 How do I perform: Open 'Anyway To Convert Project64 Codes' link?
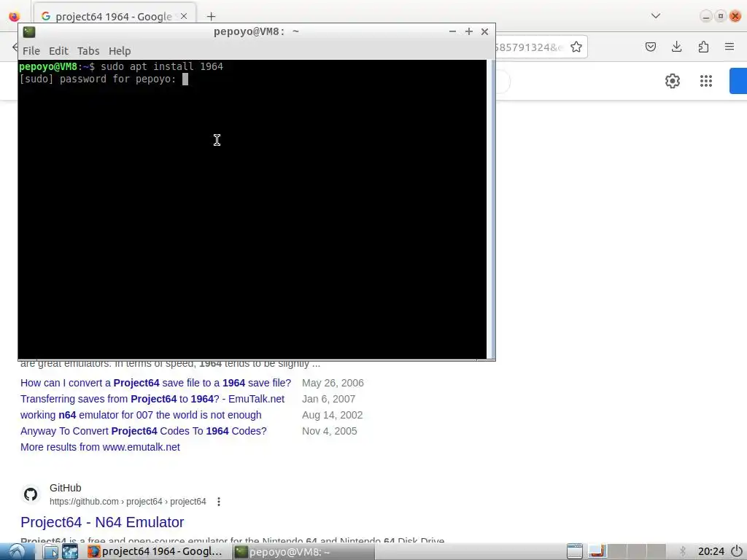tap(144, 431)
